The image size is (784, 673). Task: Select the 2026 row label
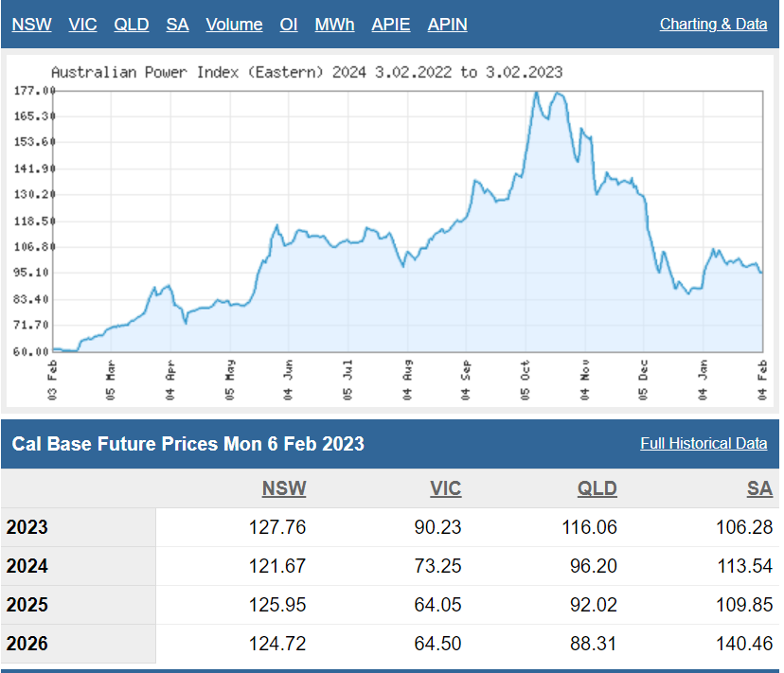click(x=27, y=644)
